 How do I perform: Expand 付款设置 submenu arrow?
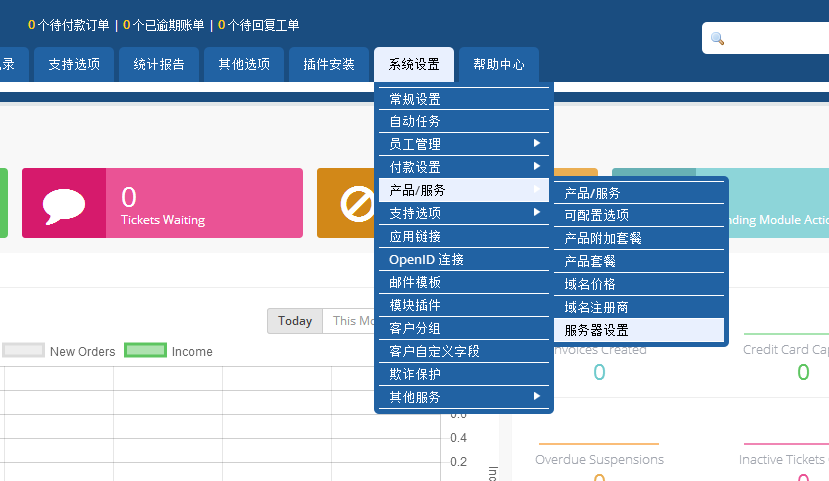pyautogui.click(x=537, y=166)
